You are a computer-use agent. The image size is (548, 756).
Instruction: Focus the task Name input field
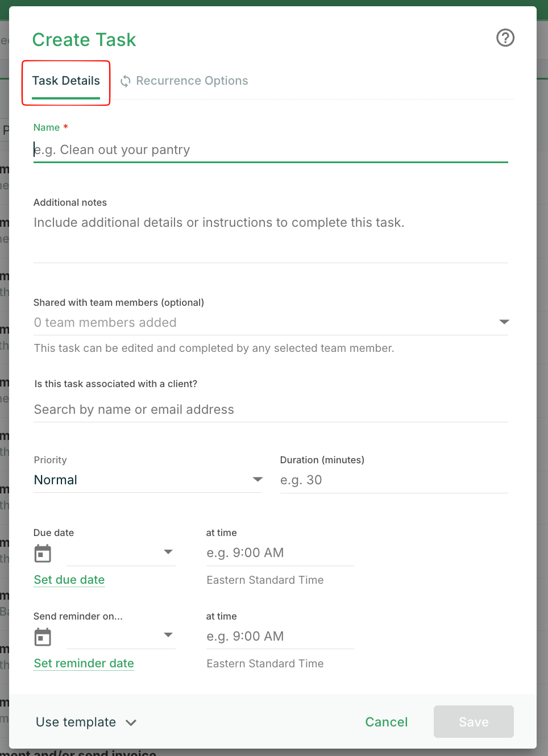point(271,150)
